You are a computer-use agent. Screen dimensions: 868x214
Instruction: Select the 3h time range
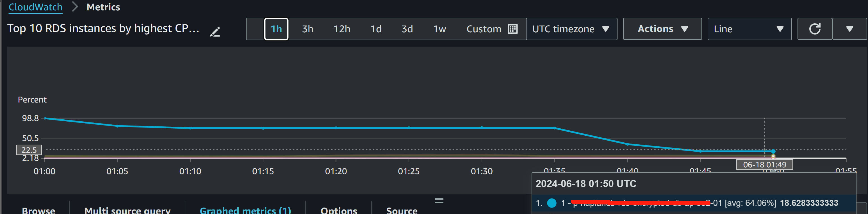(x=307, y=29)
